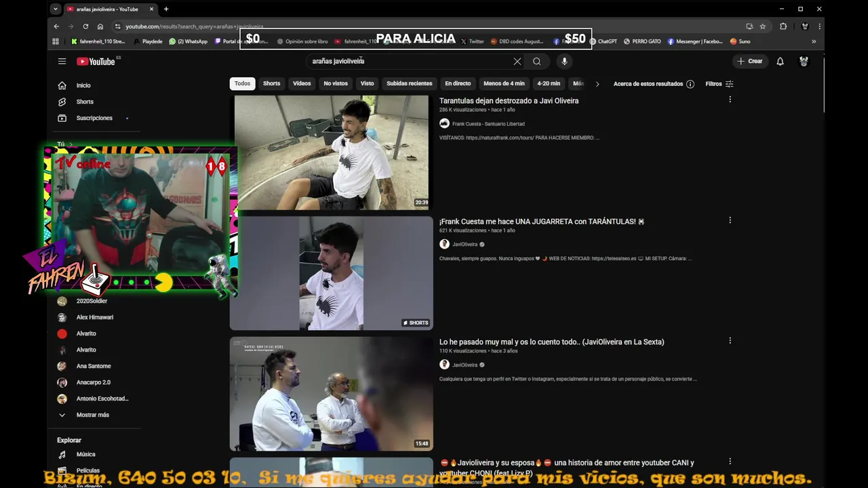This screenshot has width=868, height=488.
Task: Click the magnifying glass search button
Action: (x=536, y=61)
